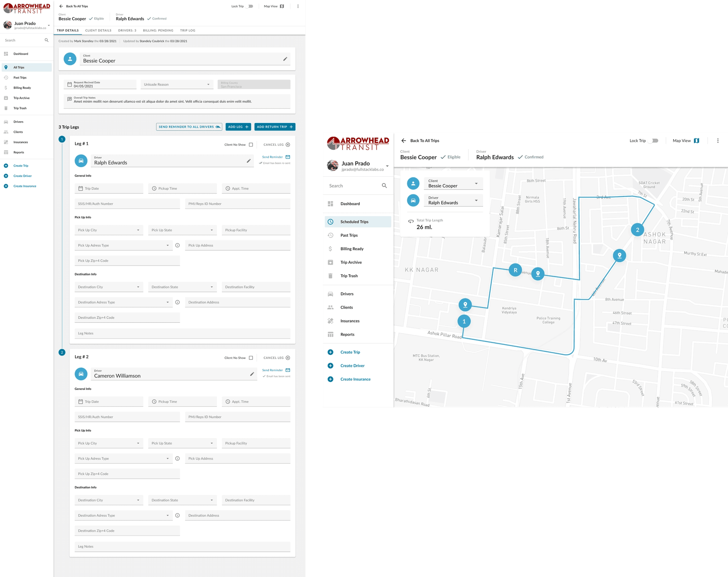Viewport: 728px width, 577px height.
Task: Open Unloade Reason dropdown
Action: pyautogui.click(x=177, y=85)
